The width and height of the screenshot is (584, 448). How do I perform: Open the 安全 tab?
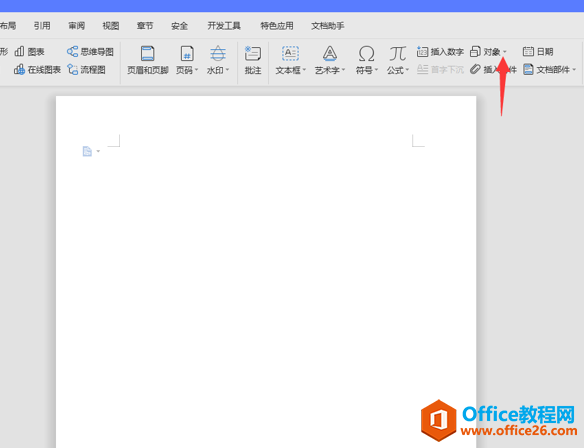pos(179,26)
